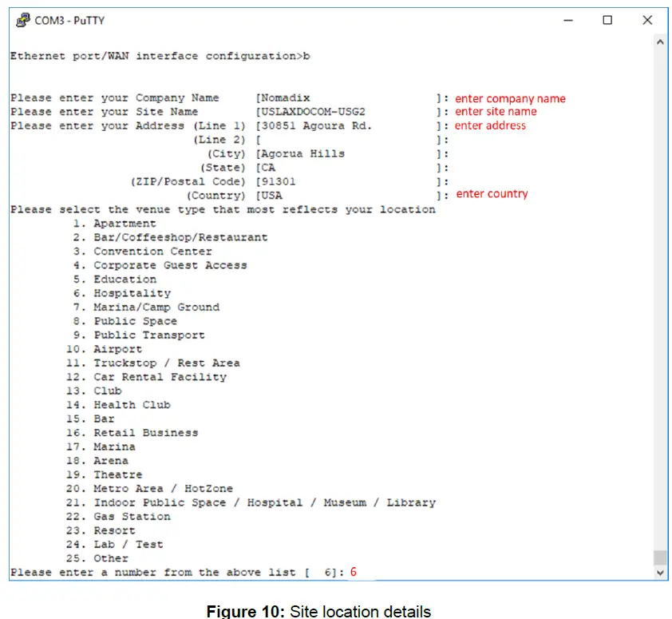Click venue option '3. Convention Center'
672x619 pixels.
[x=142, y=252]
